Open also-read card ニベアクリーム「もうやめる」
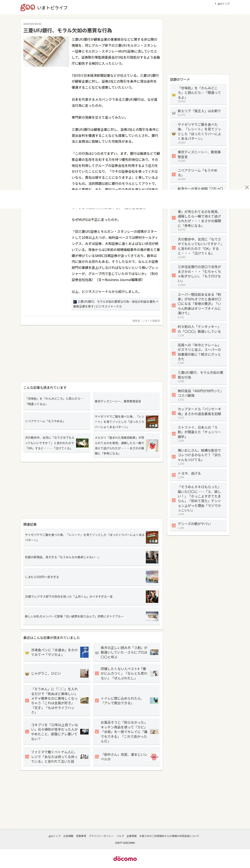 click(56, 421)
